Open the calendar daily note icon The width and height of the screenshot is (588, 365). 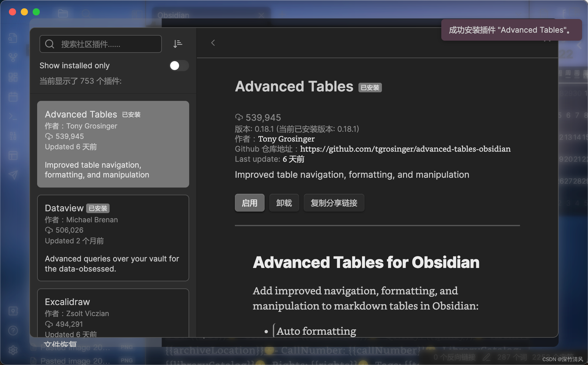(x=13, y=97)
